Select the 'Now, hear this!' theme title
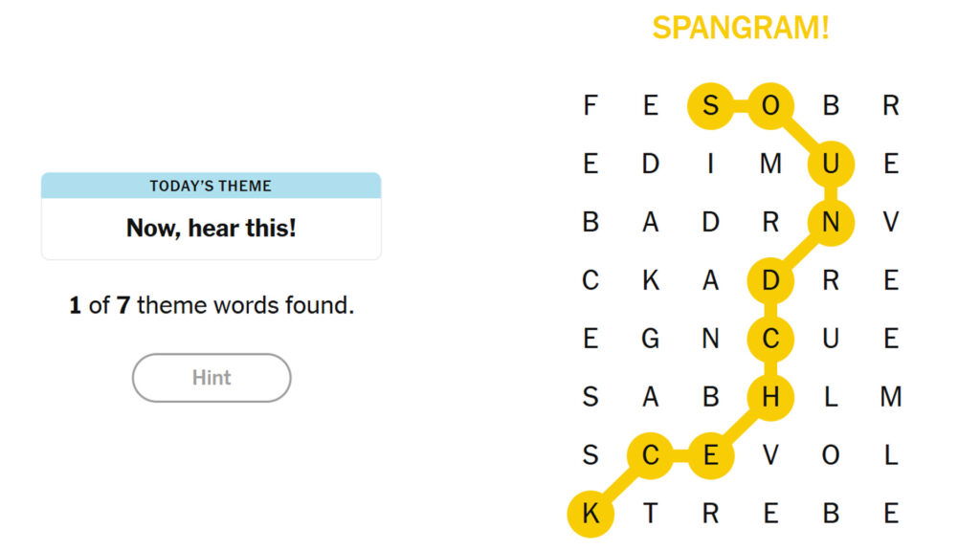980x551 pixels. [211, 228]
